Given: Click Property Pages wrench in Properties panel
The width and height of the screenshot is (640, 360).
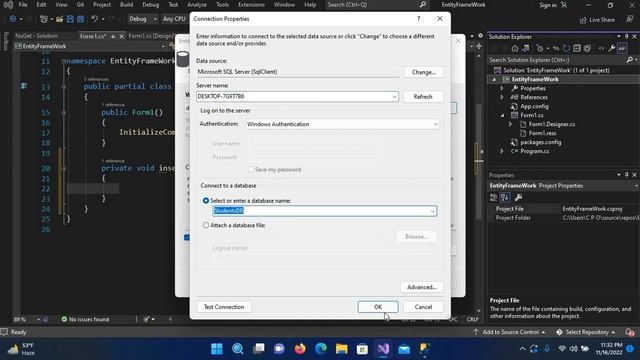Looking at the screenshot, I should [x=518, y=198].
